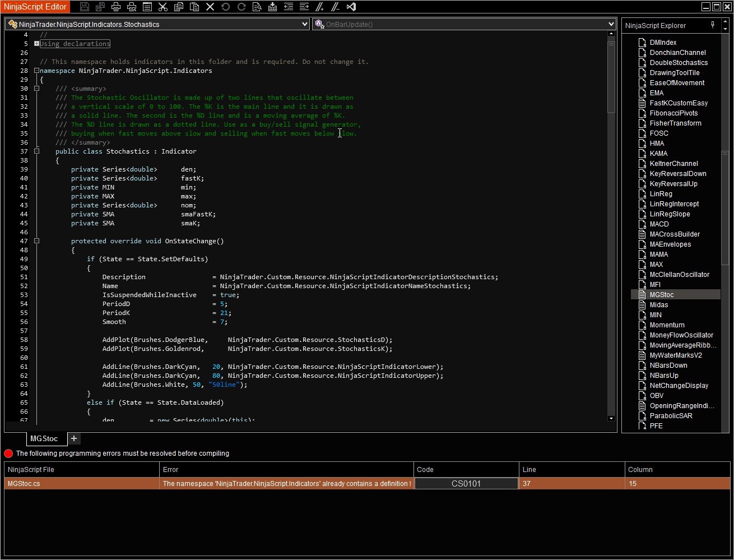Select the MGStoc editor tab
The width and height of the screenshot is (734, 560).
(x=44, y=438)
